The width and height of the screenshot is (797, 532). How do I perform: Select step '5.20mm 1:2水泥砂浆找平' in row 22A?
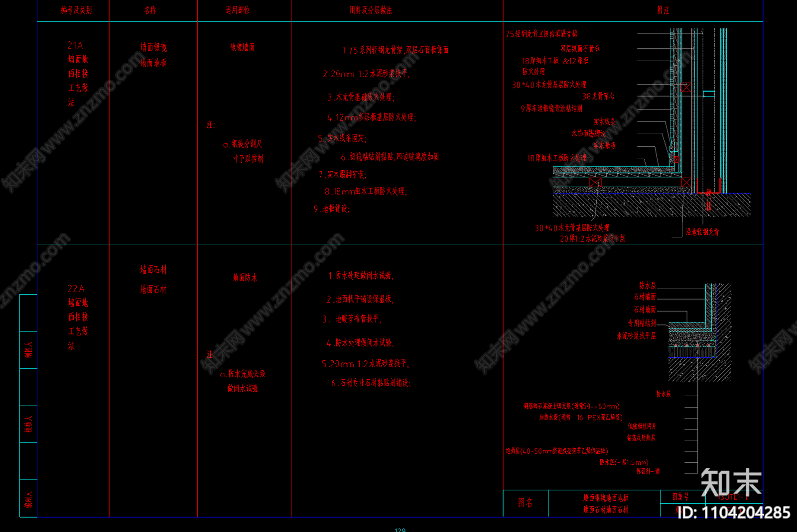(366, 364)
